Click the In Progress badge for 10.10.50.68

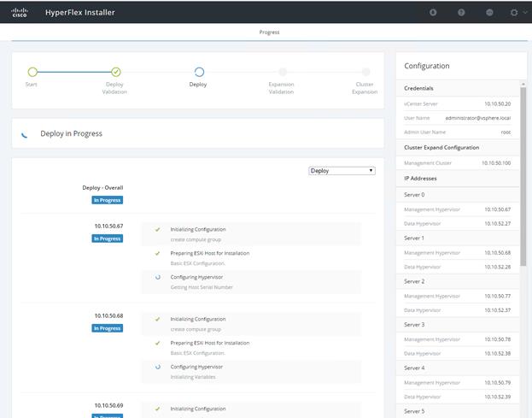[x=108, y=328]
